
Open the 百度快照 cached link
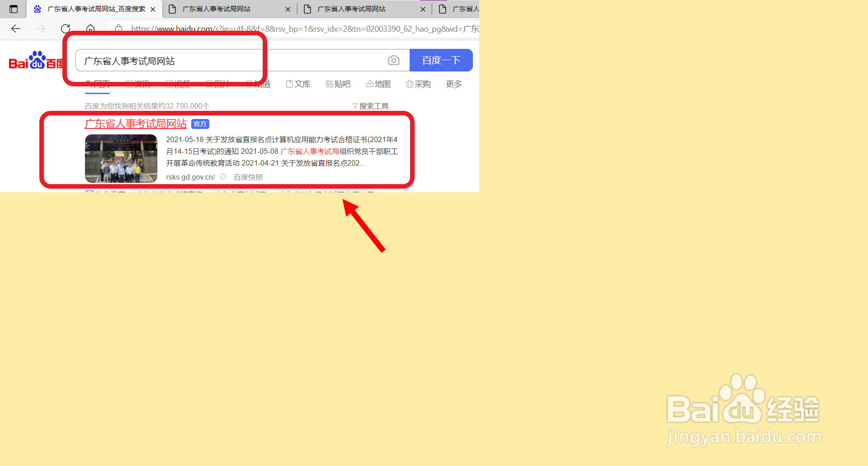[x=248, y=177]
